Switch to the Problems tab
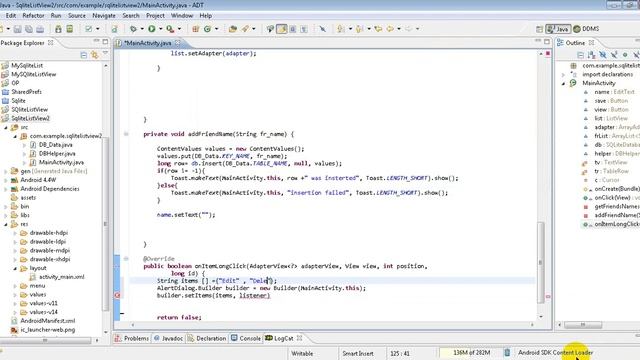Image resolution: width=640 pixels, height=360 pixels. click(131, 338)
